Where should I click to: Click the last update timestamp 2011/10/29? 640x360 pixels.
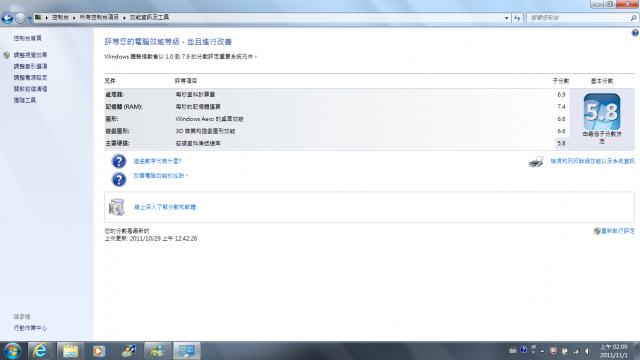pos(151,238)
